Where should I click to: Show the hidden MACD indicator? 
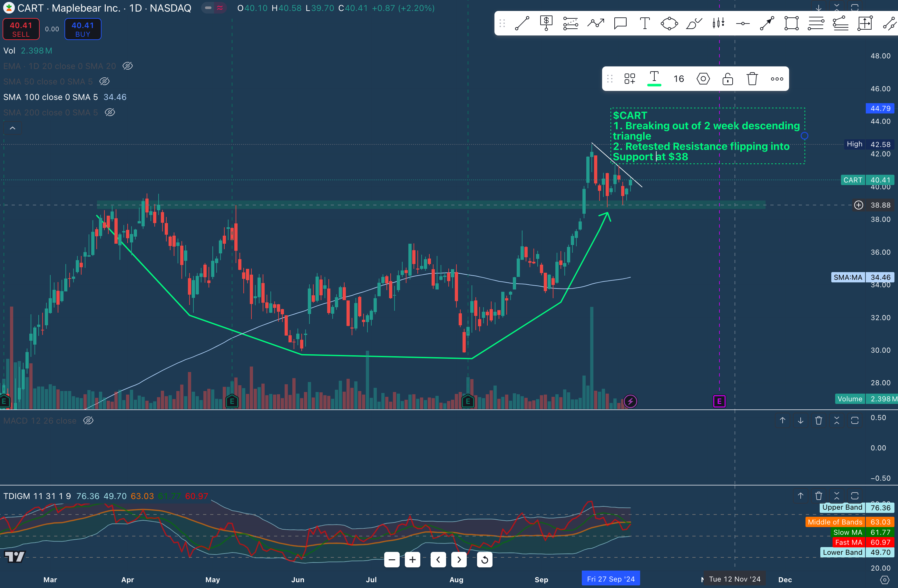coord(88,420)
